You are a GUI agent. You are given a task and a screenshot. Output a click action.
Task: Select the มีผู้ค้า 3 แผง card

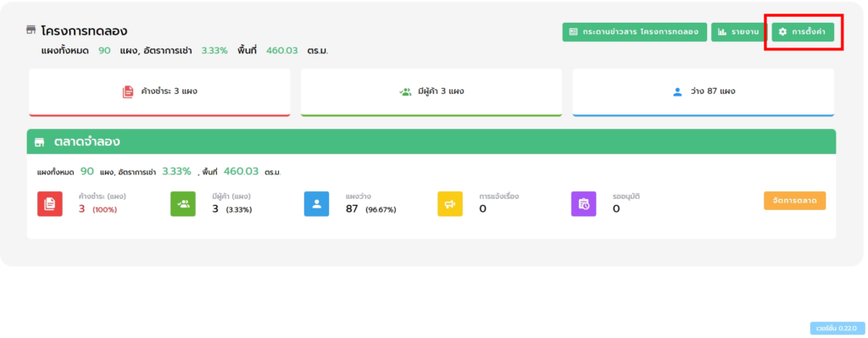coord(431,92)
